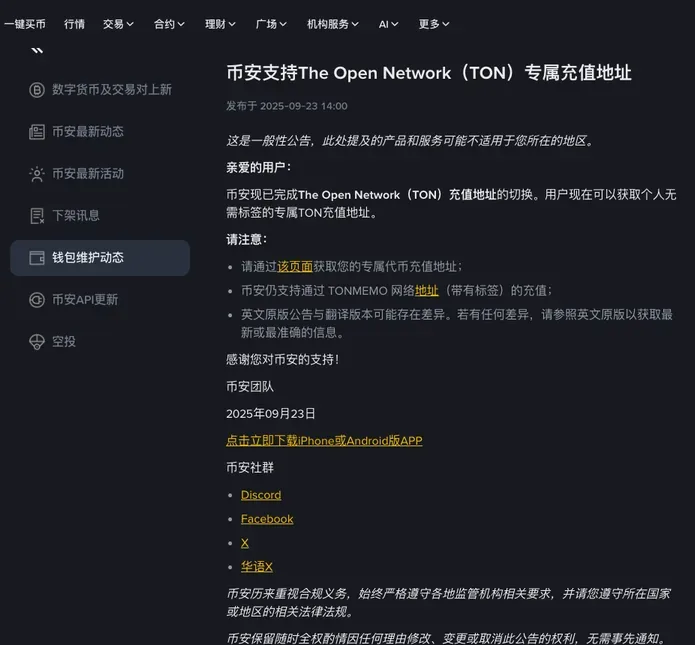Click the text 币安团队

250,387
